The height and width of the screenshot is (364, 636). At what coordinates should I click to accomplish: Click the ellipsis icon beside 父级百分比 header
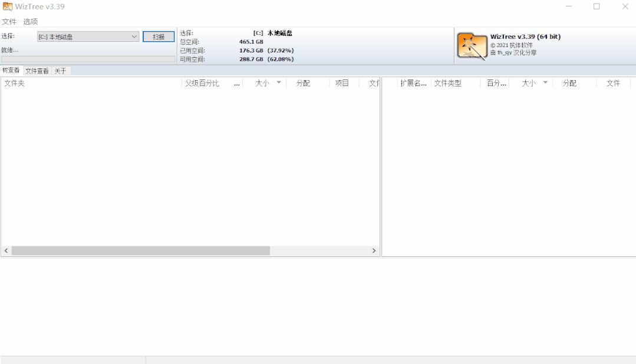[237, 83]
